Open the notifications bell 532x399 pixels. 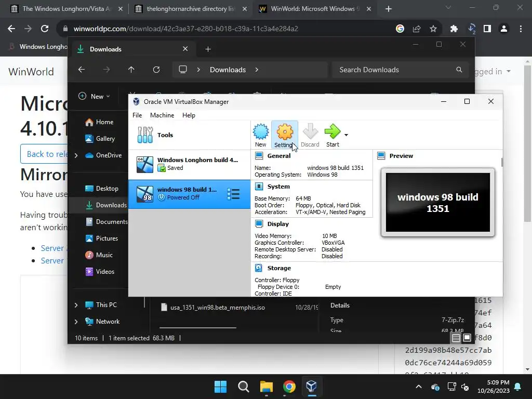[518, 387]
